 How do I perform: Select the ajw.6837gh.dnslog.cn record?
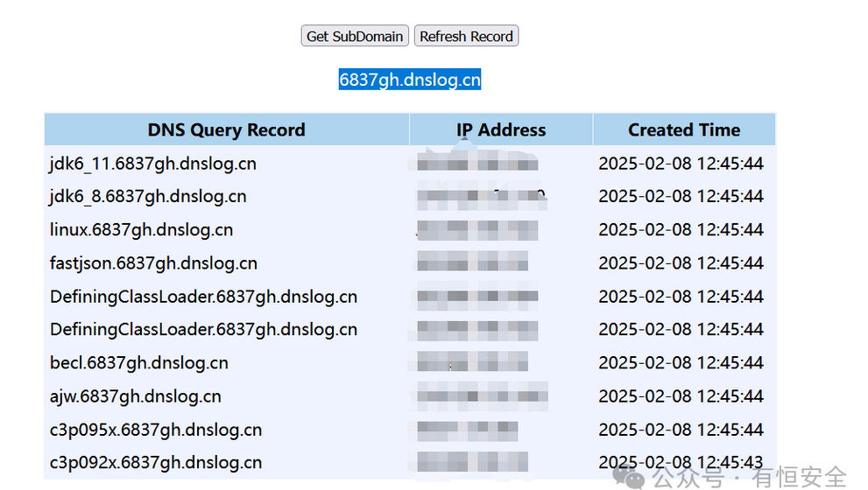tap(136, 396)
